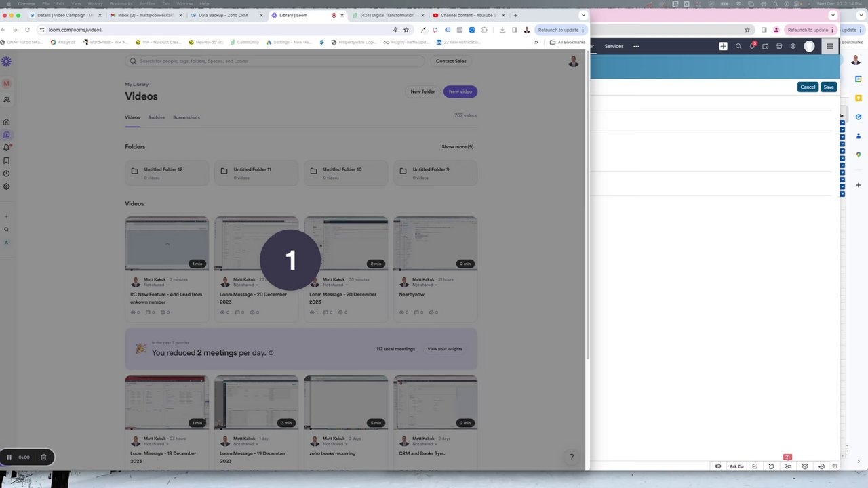The width and height of the screenshot is (868, 488).
Task: Switch to the 'Channel content - YouTube' browser tab
Action: [469, 15]
